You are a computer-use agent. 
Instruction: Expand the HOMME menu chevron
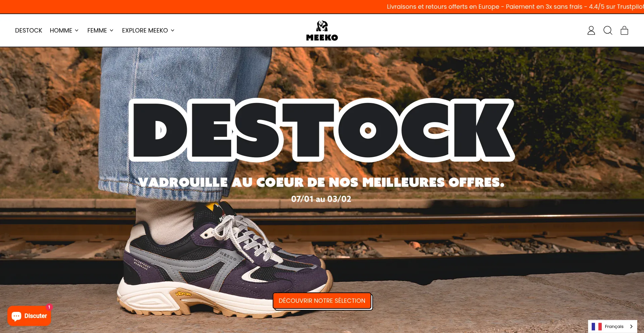tap(77, 31)
